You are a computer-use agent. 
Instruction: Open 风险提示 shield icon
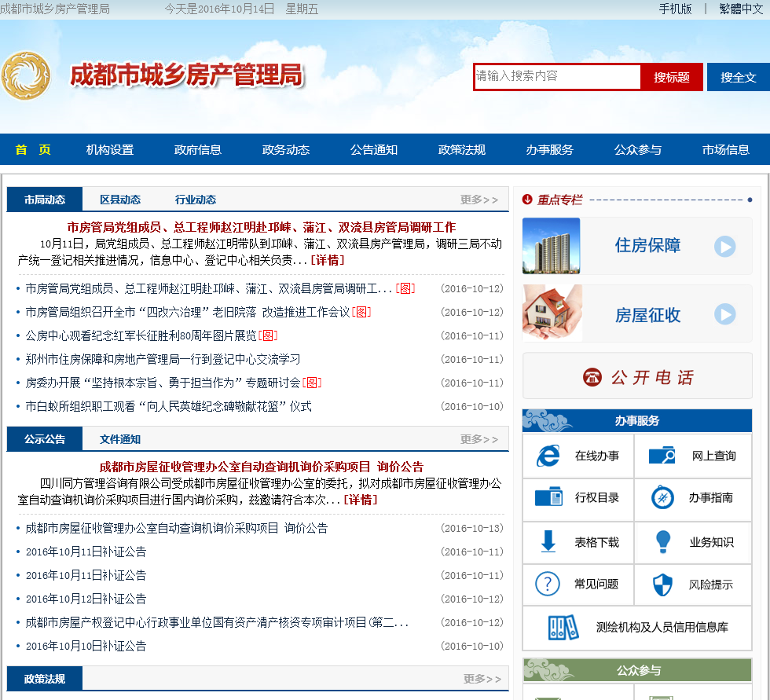[x=663, y=585]
